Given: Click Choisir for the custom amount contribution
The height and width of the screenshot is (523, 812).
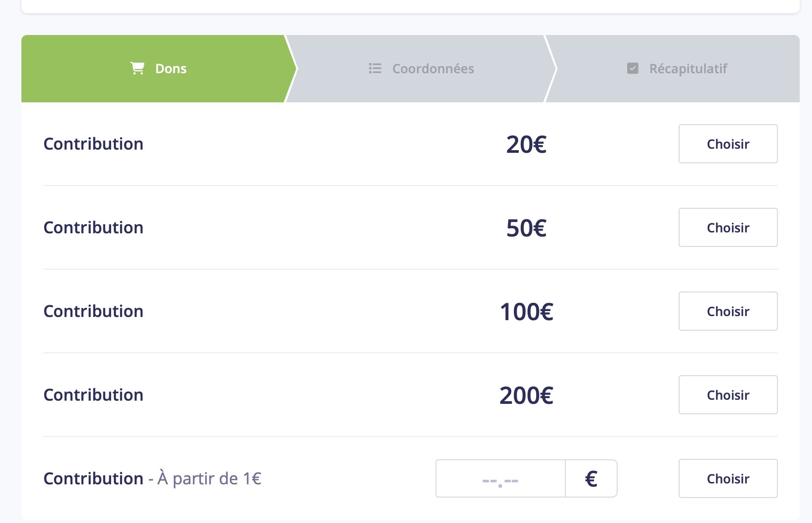Looking at the screenshot, I should point(728,478).
